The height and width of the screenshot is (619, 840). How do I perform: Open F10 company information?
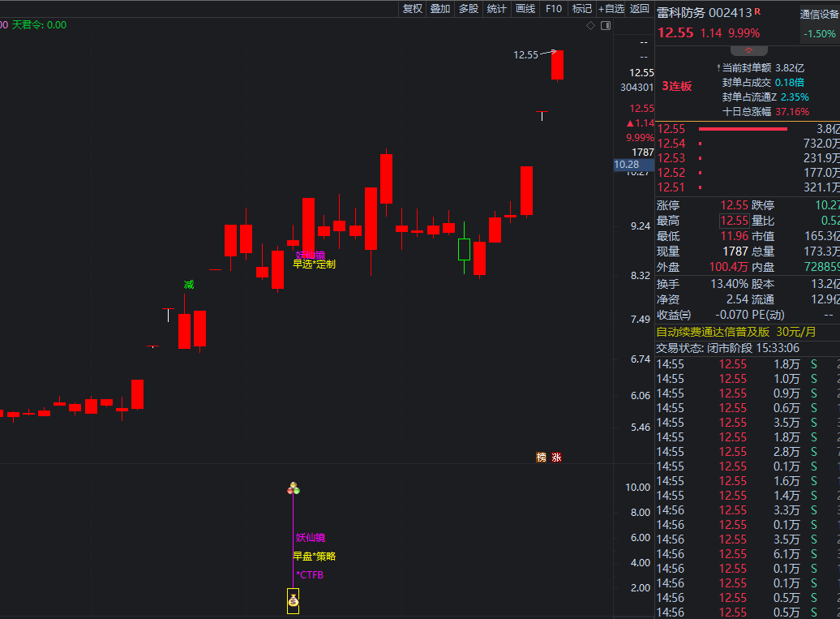tap(554, 9)
